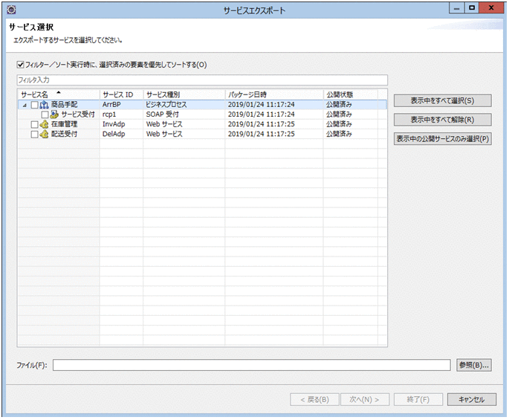Click 公開済み status in 商品手配 row

pos(339,105)
